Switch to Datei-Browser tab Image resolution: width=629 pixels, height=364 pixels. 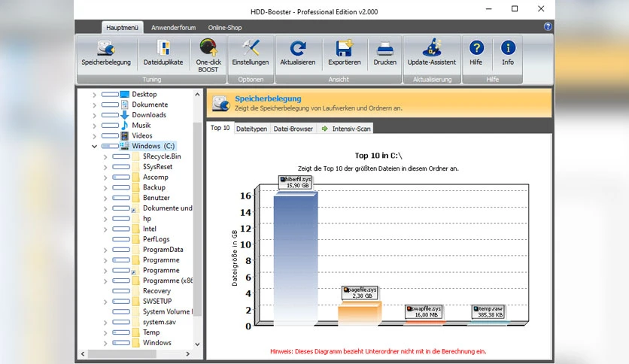(x=293, y=129)
